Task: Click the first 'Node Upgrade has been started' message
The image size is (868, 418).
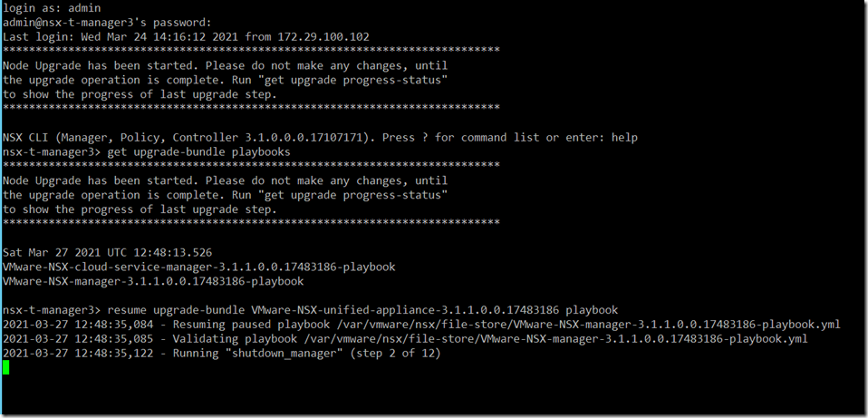Action: (226, 66)
